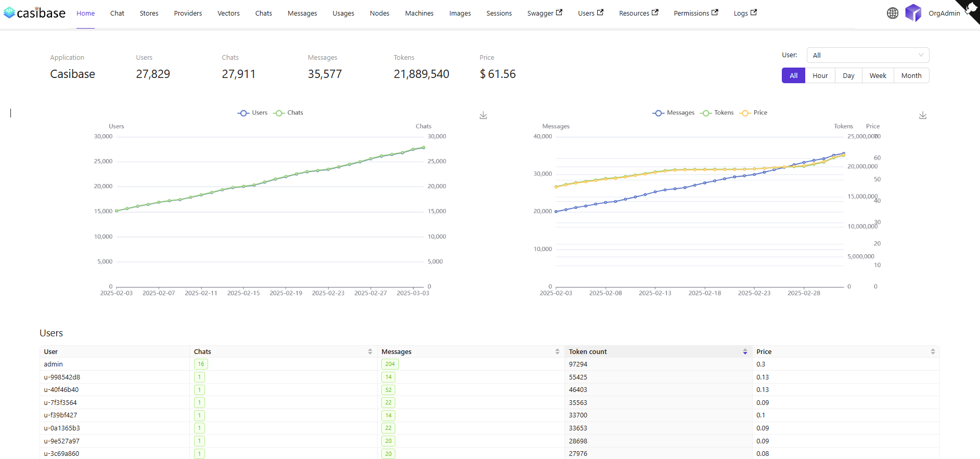Click the OrgAdmin avatar cube icon

click(x=913, y=13)
